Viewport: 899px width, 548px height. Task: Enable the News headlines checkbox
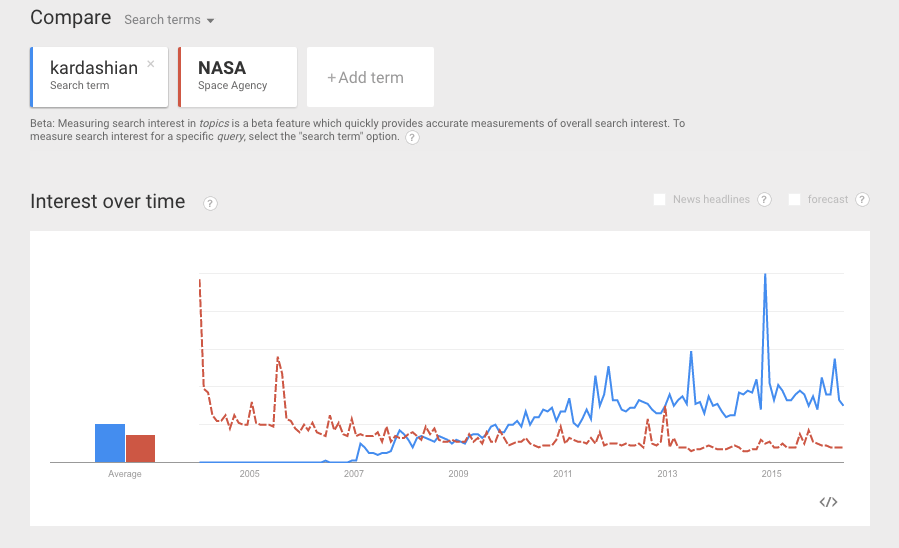point(660,200)
